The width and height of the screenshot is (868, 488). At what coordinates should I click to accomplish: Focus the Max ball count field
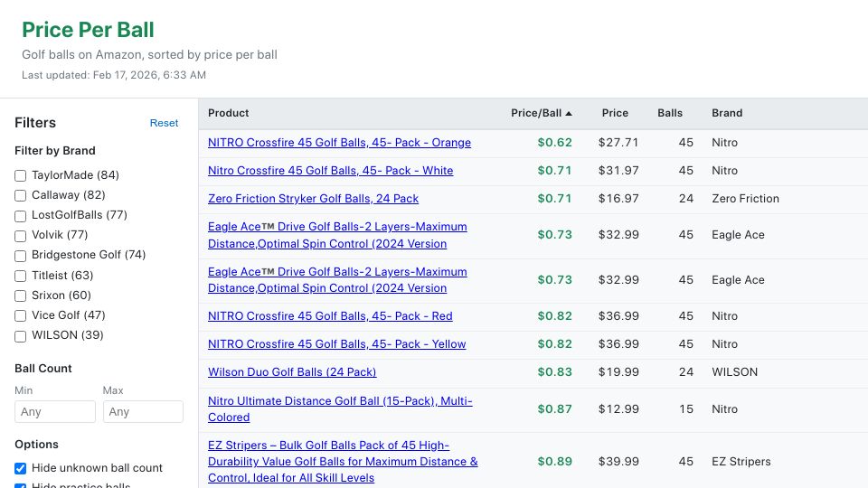coord(143,412)
